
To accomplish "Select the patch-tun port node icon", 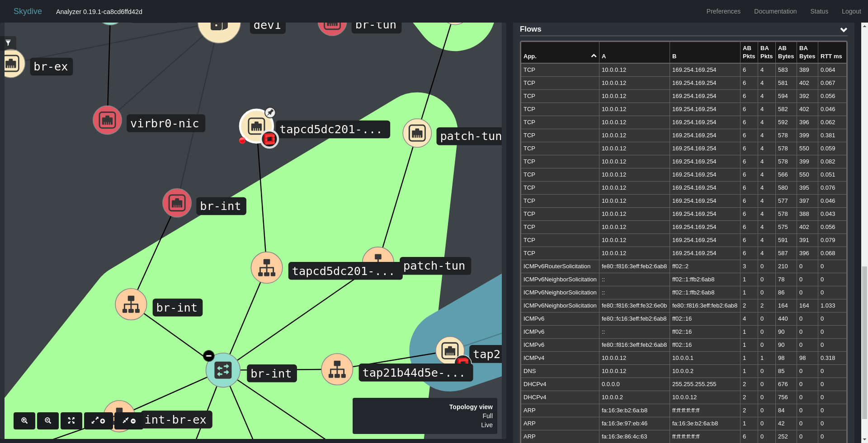I will pos(378,256).
